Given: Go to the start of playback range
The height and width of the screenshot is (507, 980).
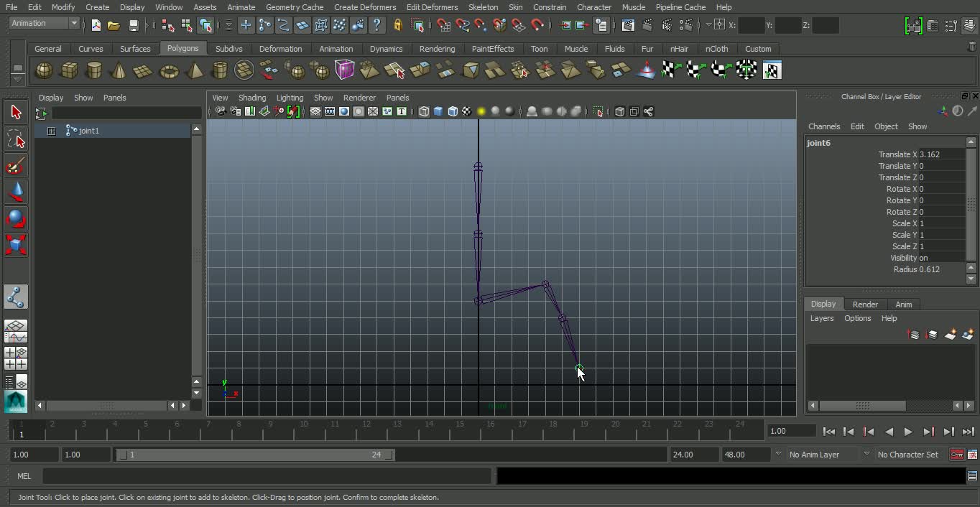Looking at the screenshot, I should (829, 432).
